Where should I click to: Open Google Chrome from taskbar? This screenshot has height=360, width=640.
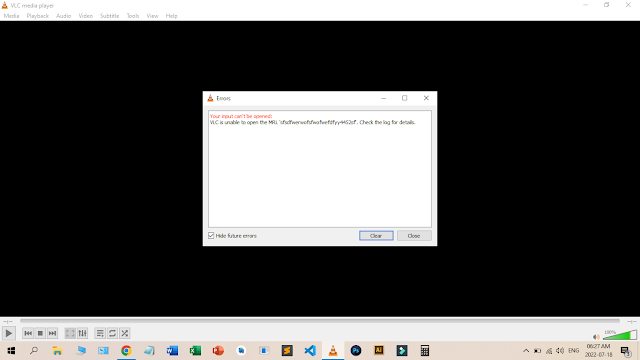click(x=126, y=351)
